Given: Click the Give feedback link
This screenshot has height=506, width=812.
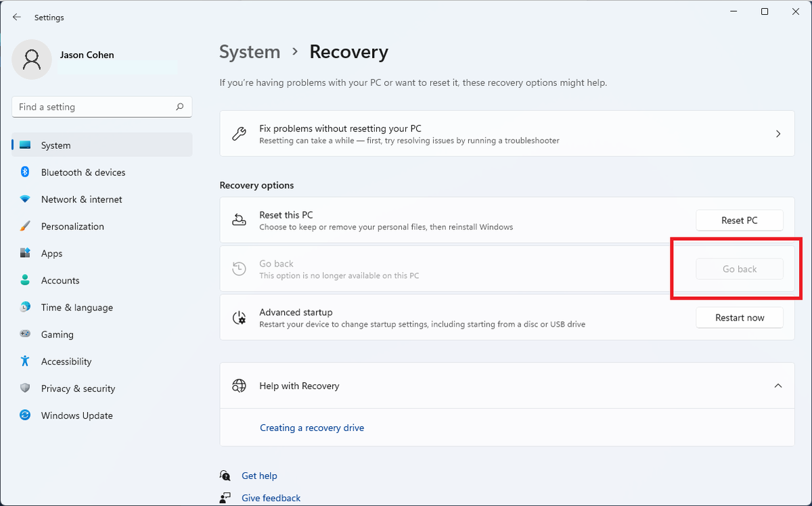Looking at the screenshot, I should click(x=271, y=498).
